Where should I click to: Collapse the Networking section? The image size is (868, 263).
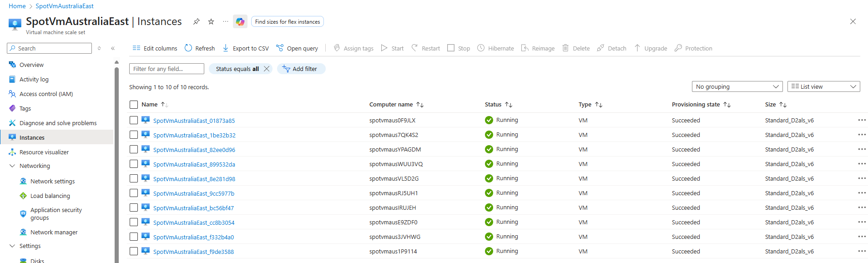click(12, 166)
